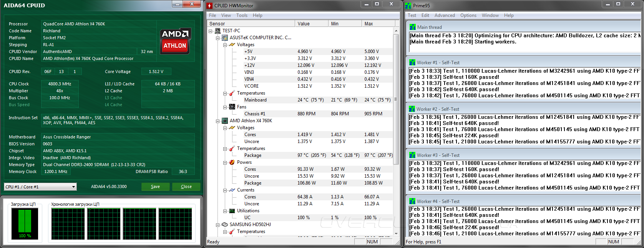Click HWMonitor scrollbar up arrow

pyautogui.click(x=396, y=30)
